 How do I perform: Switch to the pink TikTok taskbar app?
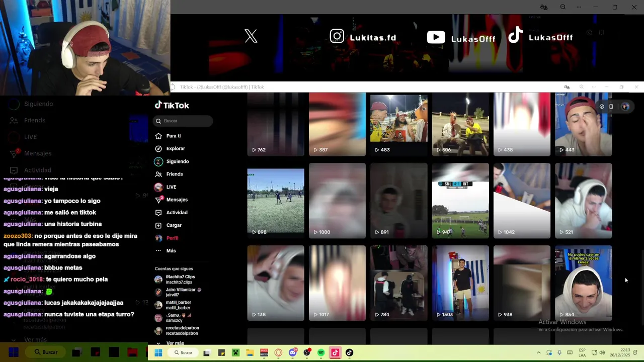coord(335,353)
